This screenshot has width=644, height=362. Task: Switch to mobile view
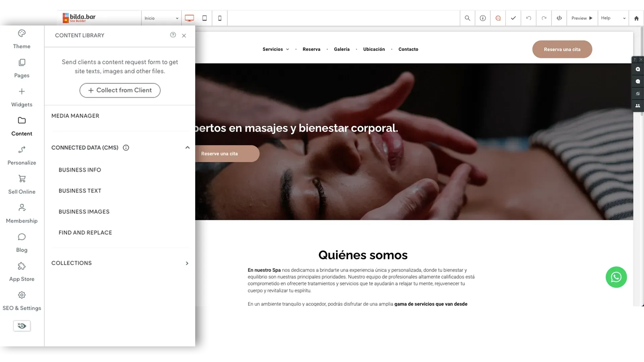[220, 18]
